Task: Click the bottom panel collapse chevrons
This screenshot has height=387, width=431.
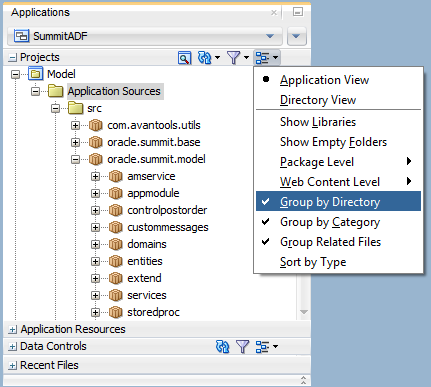Action: point(303,380)
